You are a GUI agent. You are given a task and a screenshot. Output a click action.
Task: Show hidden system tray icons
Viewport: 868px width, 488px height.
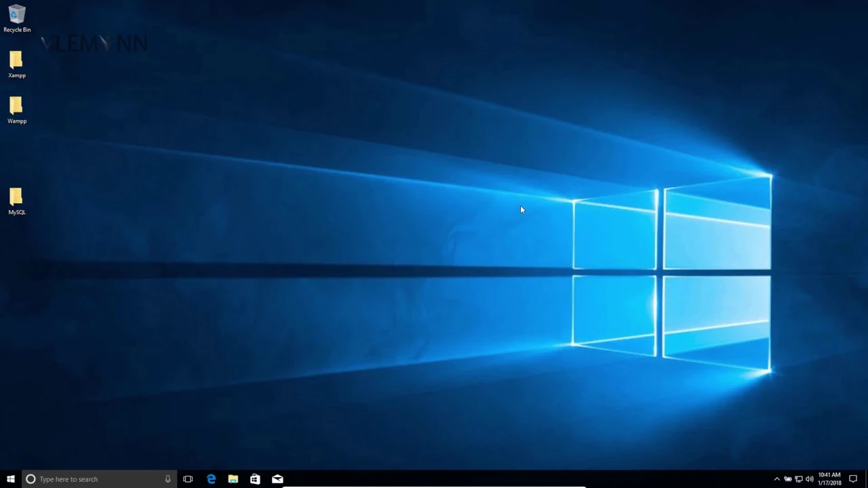tap(777, 479)
